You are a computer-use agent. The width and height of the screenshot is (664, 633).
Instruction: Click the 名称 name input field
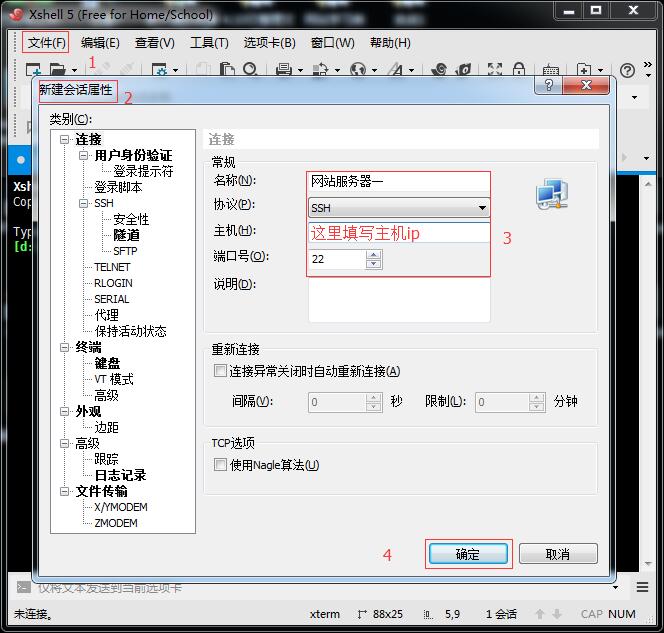[399, 182]
